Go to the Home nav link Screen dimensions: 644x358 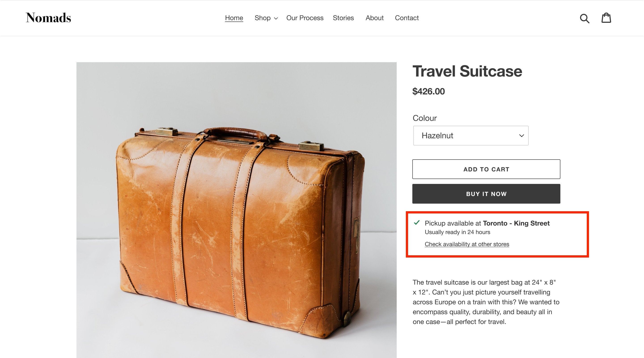234,18
